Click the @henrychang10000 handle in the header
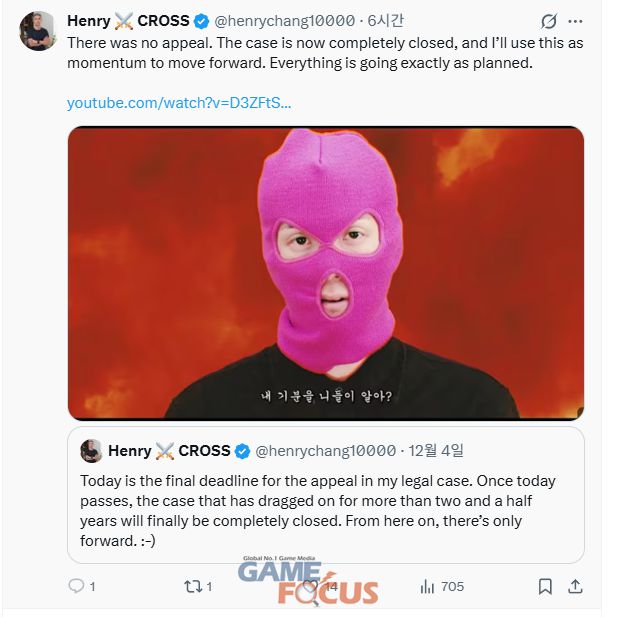Viewport: 617px width, 617px height. [286, 21]
